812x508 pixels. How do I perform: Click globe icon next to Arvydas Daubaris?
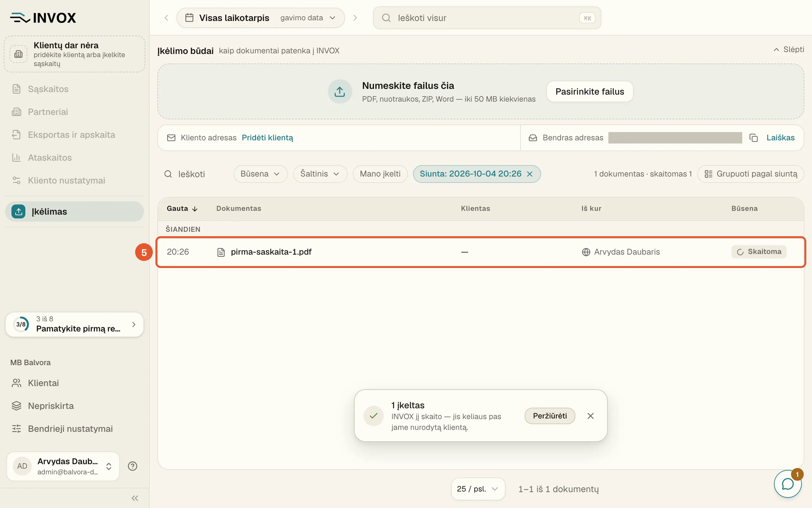[x=586, y=252]
